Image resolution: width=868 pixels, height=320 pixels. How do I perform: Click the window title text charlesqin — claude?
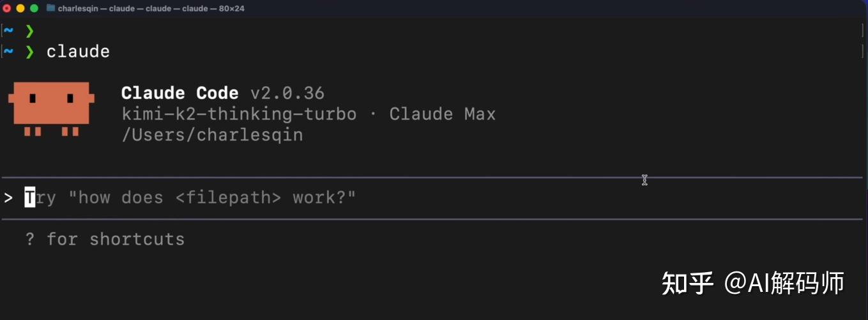tap(151, 8)
